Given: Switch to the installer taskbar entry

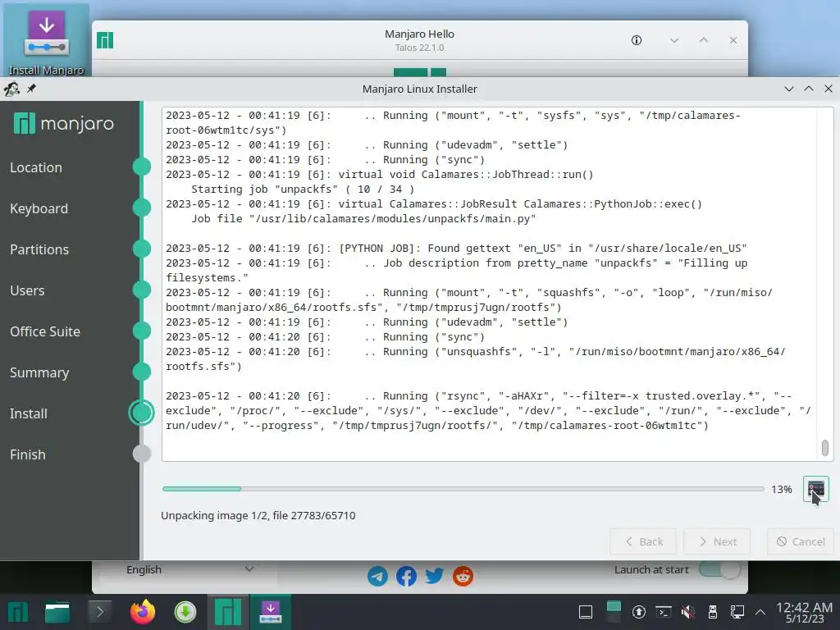Looking at the screenshot, I should [x=271, y=612].
